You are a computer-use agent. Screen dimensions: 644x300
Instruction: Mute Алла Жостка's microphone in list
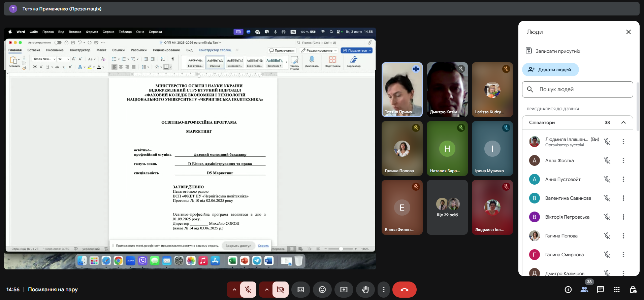coord(607,160)
